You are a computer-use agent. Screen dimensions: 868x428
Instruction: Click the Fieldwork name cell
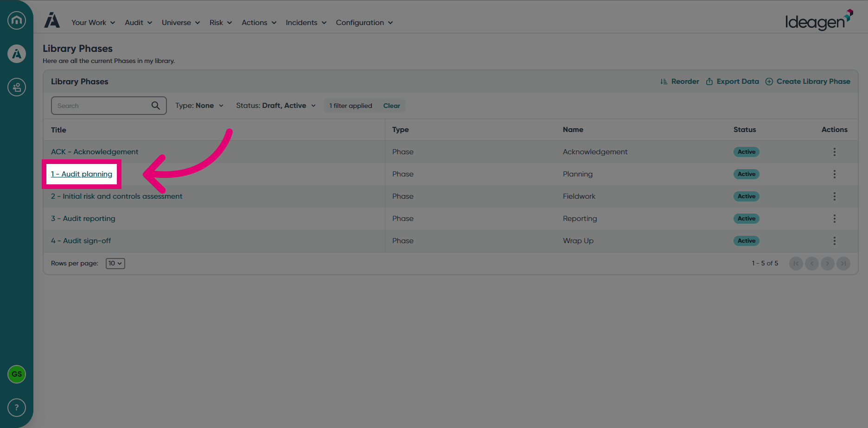579,196
